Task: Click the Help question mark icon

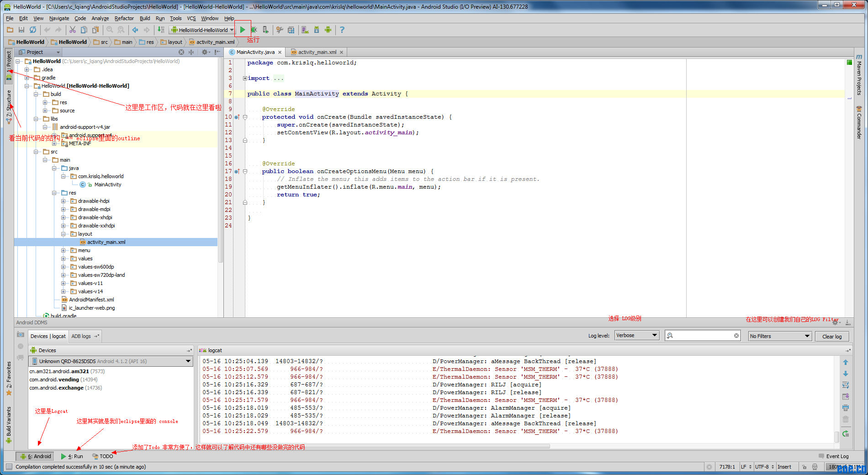Action: coord(342,30)
